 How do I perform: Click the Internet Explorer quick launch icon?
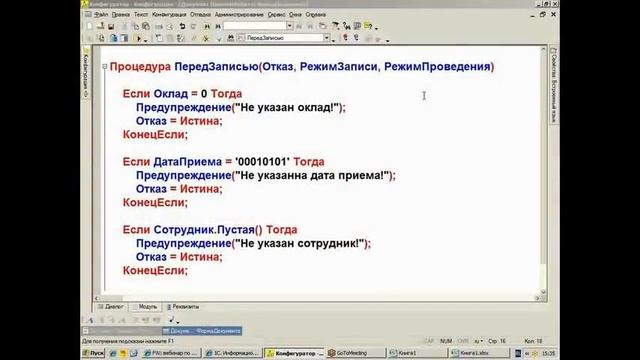pos(113,353)
